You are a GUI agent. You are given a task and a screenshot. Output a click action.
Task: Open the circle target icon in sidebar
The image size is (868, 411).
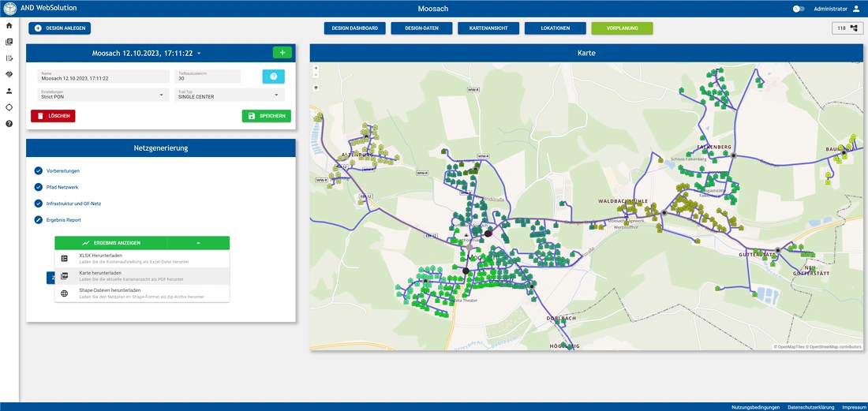[9, 107]
